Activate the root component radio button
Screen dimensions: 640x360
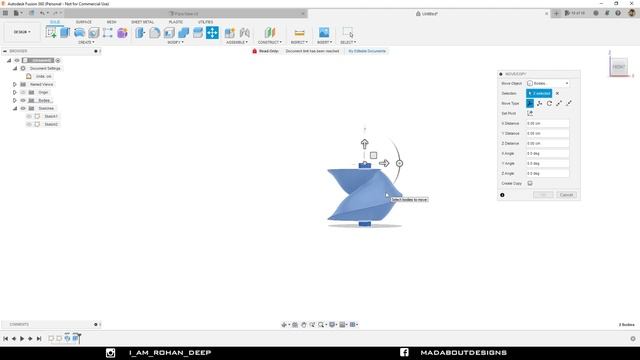click(58, 60)
